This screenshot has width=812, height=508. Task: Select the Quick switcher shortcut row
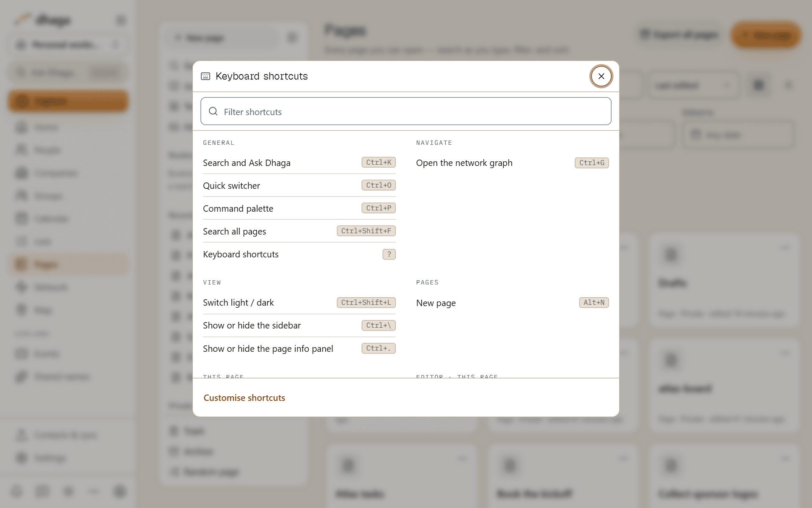(299, 185)
